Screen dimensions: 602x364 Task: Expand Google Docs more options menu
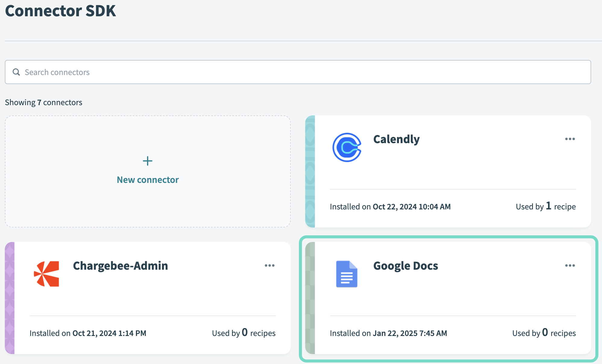point(570,265)
